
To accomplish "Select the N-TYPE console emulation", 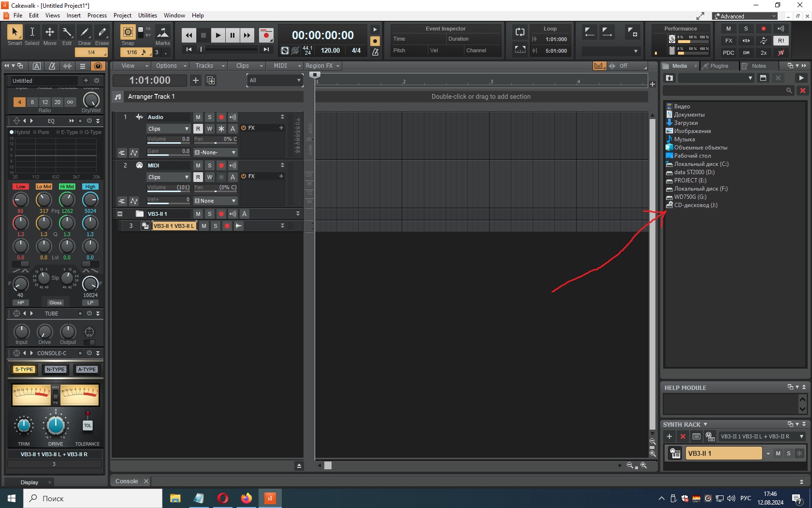I will 56,369.
